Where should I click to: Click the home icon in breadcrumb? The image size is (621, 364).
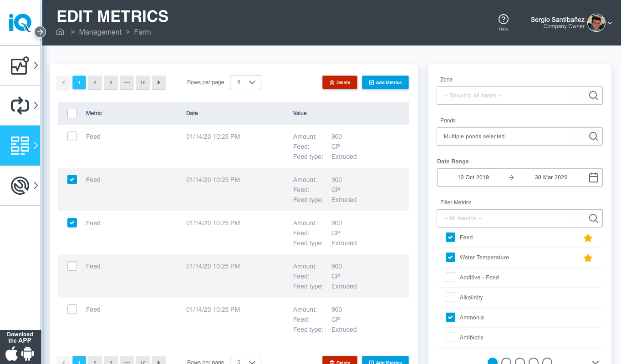[x=60, y=32]
